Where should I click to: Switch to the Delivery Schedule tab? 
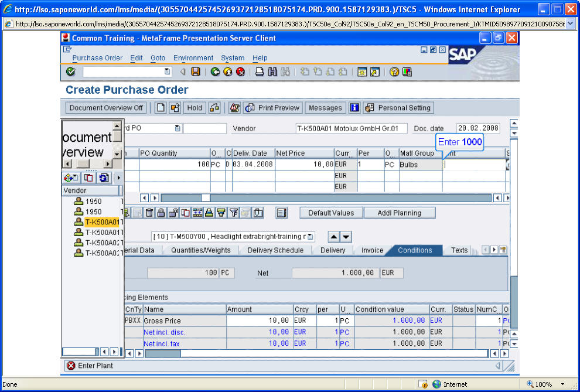(x=275, y=250)
